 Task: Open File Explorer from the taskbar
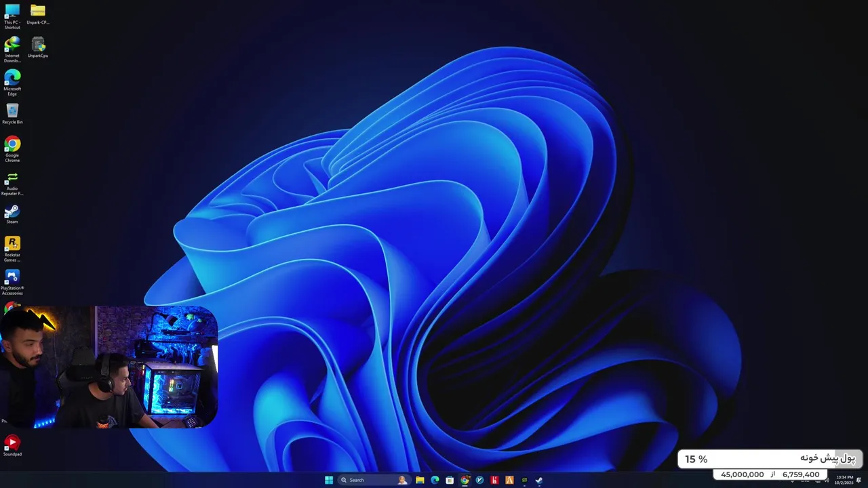(420, 480)
